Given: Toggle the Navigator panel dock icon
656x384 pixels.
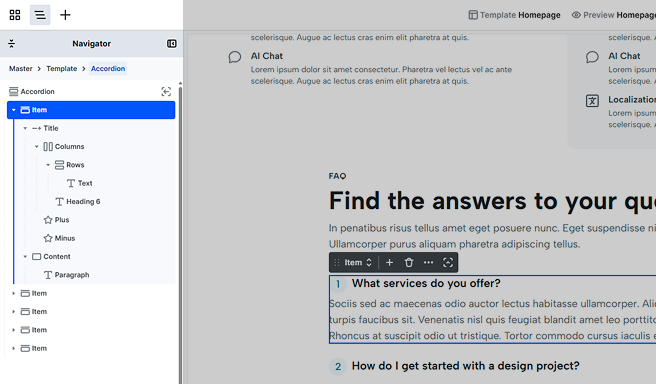Looking at the screenshot, I should (172, 44).
